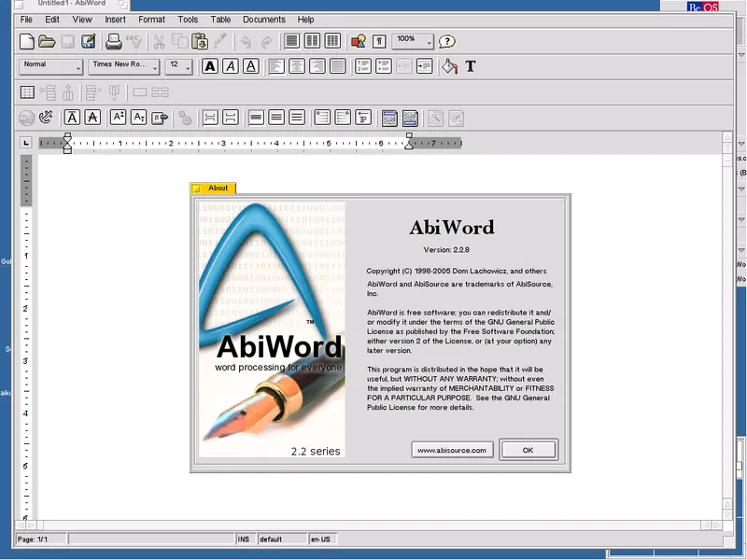This screenshot has height=560, width=747.
Task: Cut selection with scissors icon
Action: 159,41
